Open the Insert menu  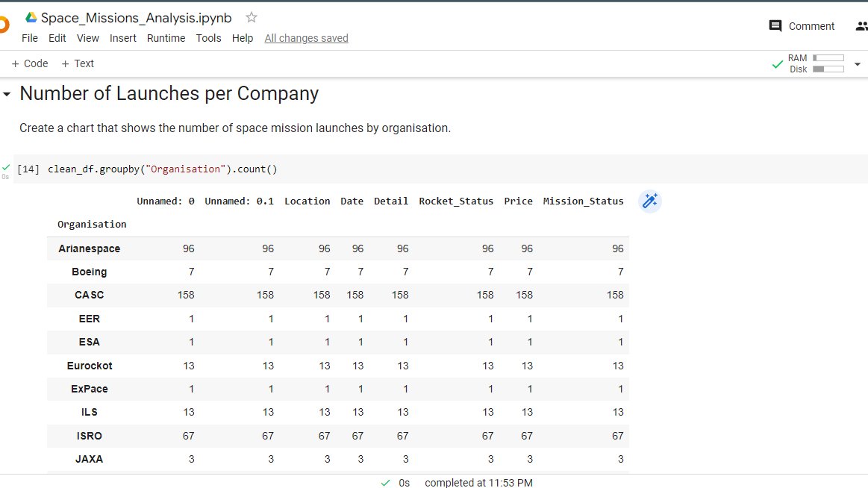click(123, 38)
